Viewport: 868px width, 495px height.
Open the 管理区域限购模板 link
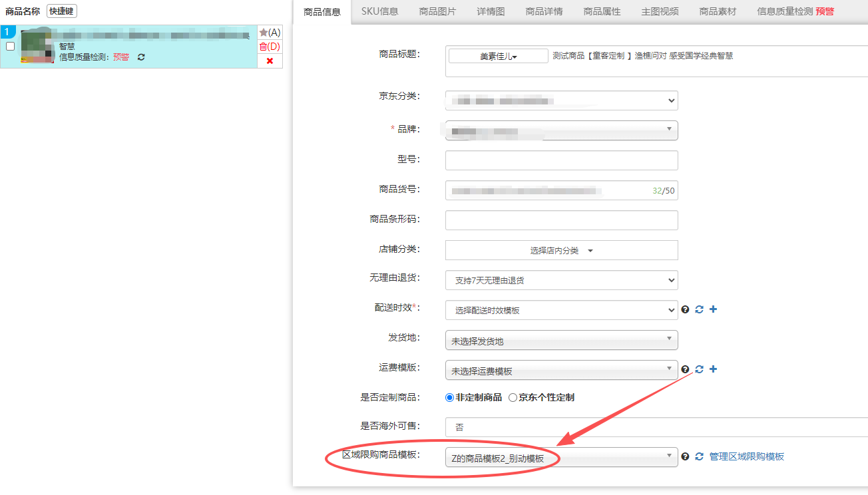pyautogui.click(x=746, y=457)
